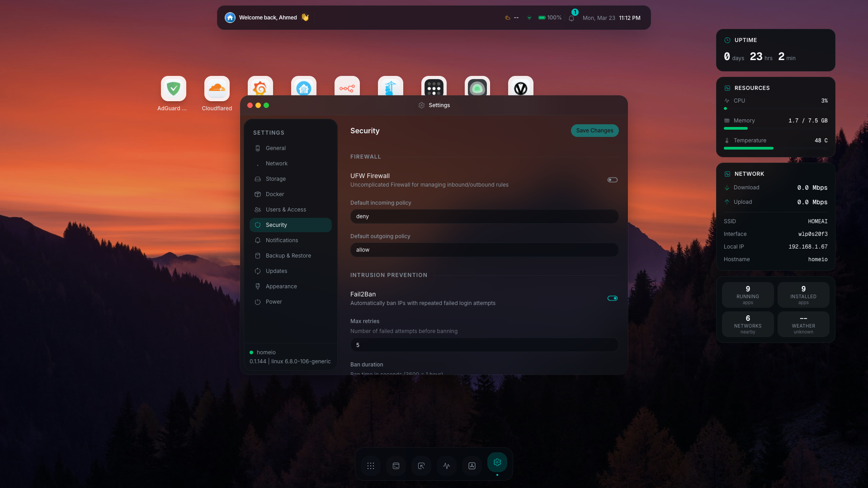Select the Updates settings section
The image size is (868, 488).
(276, 271)
